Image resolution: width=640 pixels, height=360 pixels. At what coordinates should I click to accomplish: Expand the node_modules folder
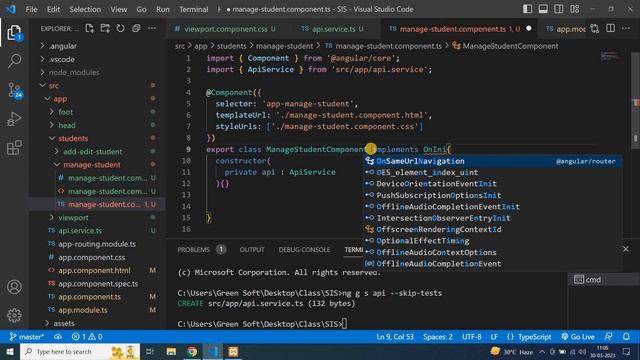pos(74,72)
